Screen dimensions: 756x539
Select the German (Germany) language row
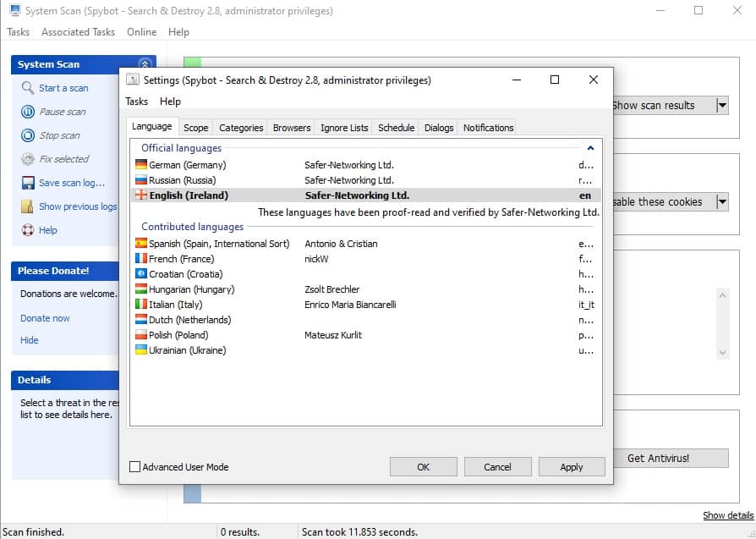[366, 165]
